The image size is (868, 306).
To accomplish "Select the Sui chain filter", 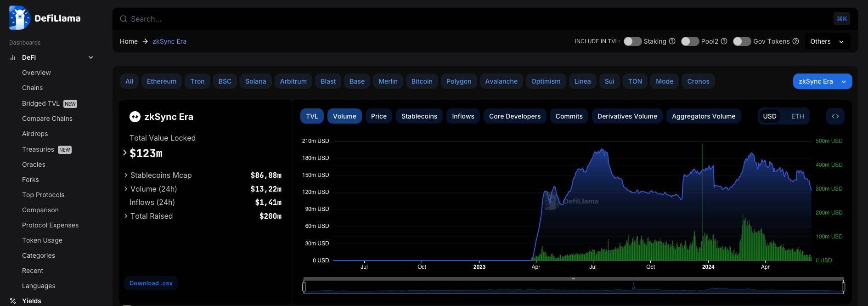I will tap(609, 81).
